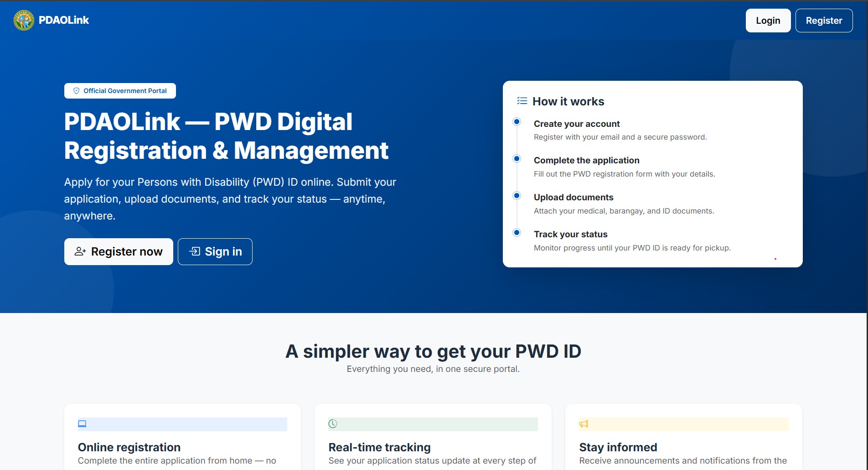The height and width of the screenshot is (470, 868).
Task: Click the shield icon in Official Government Portal badge
Action: [77, 91]
